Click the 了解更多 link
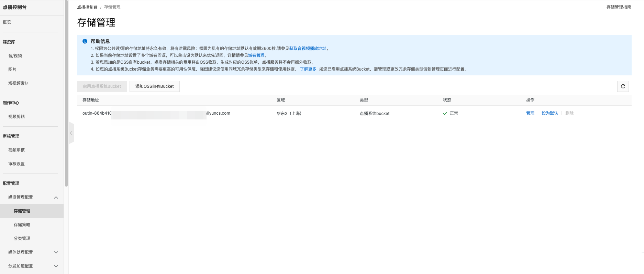The width and height of the screenshot is (644, 274). click(308, 69)
